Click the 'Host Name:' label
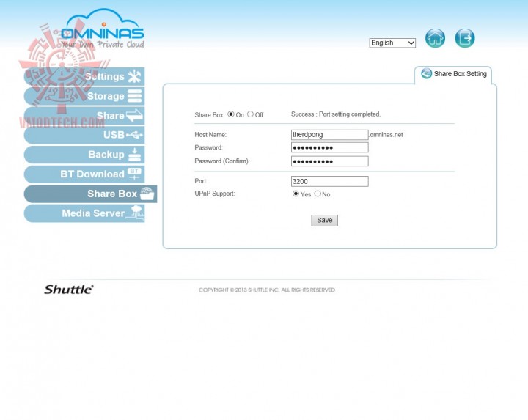Screen dimensions: 528x420 coord(210,135)
